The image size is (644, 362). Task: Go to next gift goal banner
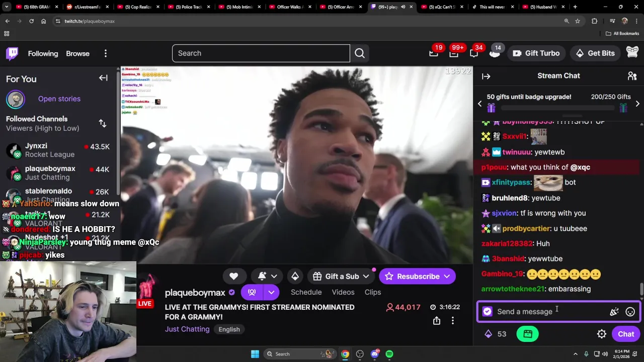(x=637, y=104)
